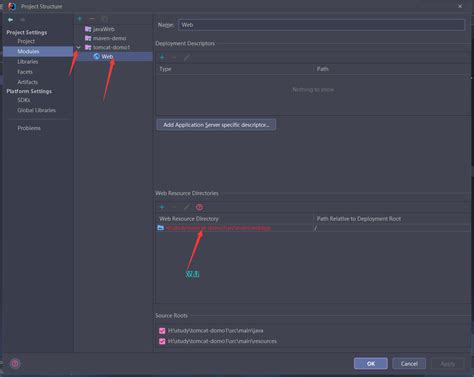Viewport: 474px width, 377px height.
Task: Add a new module with plus icon
Action: coord(80,19)
